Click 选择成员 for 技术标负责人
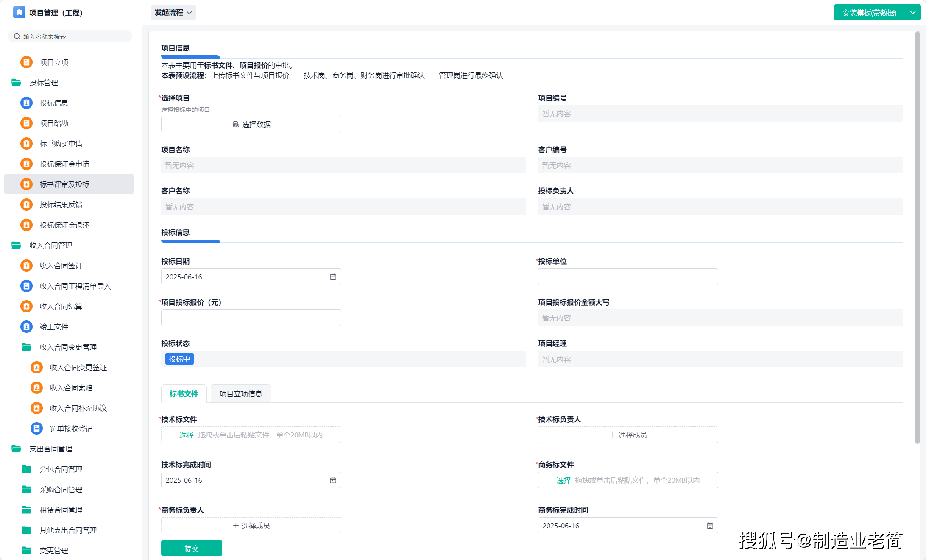The height and width of the screenshot is (560, 926). [x=628, y=435]
